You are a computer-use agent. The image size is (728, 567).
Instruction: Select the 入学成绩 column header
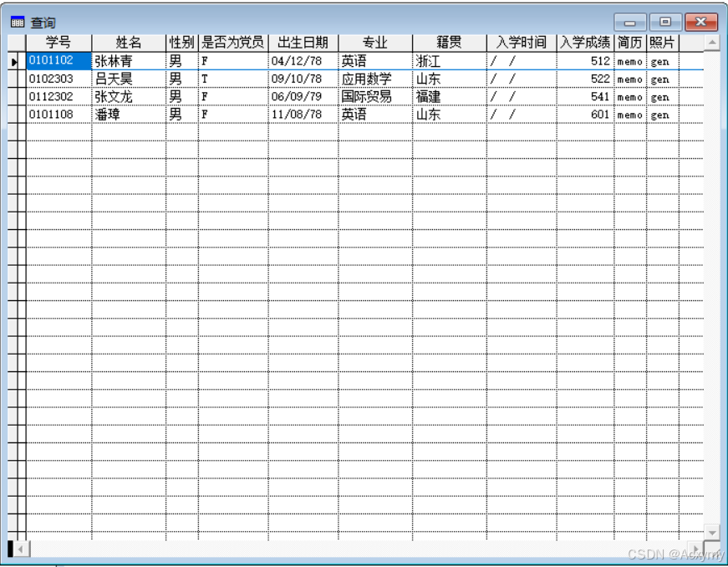pyautogui.click(x=585, y=43)
